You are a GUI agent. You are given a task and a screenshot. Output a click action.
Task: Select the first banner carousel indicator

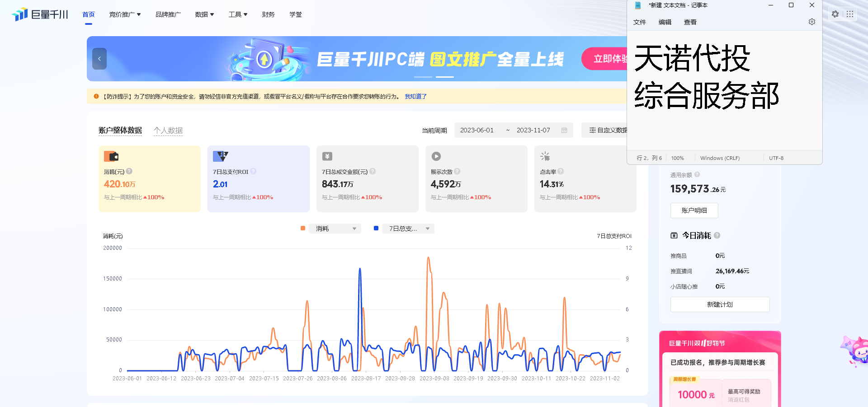tap(423, 77)
